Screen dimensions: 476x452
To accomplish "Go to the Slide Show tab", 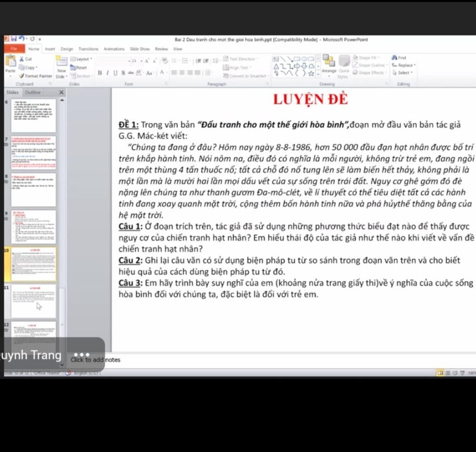I will coord(139,49).
